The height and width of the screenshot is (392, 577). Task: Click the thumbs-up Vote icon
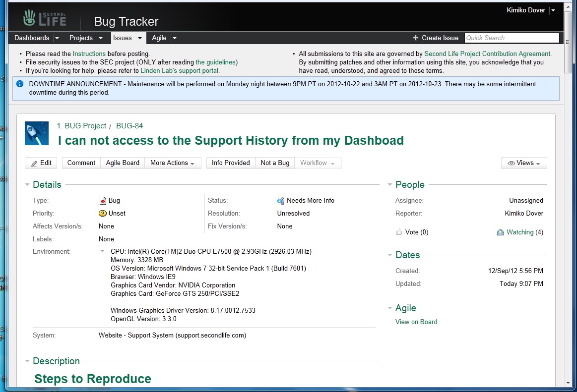click(x=399, y=232)
